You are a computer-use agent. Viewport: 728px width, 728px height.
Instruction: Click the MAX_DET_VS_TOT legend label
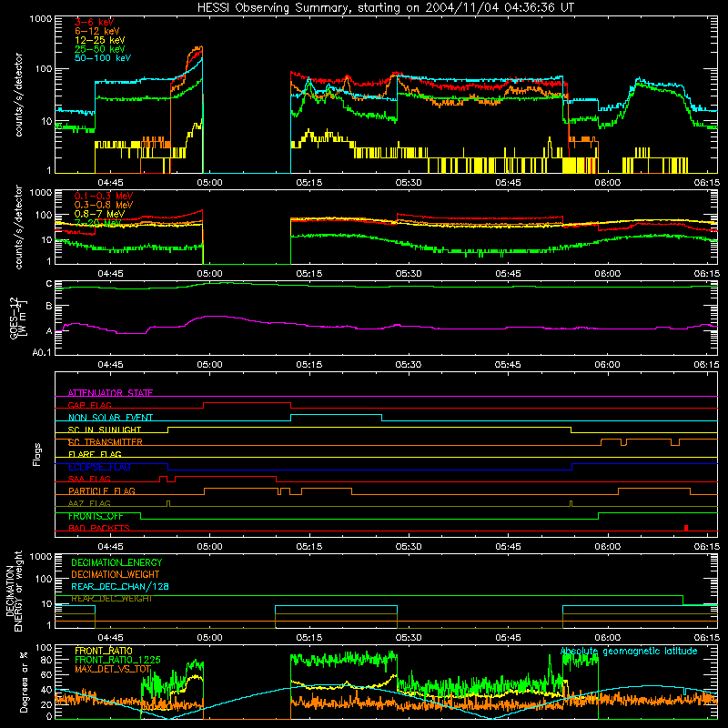coord(113,669)
